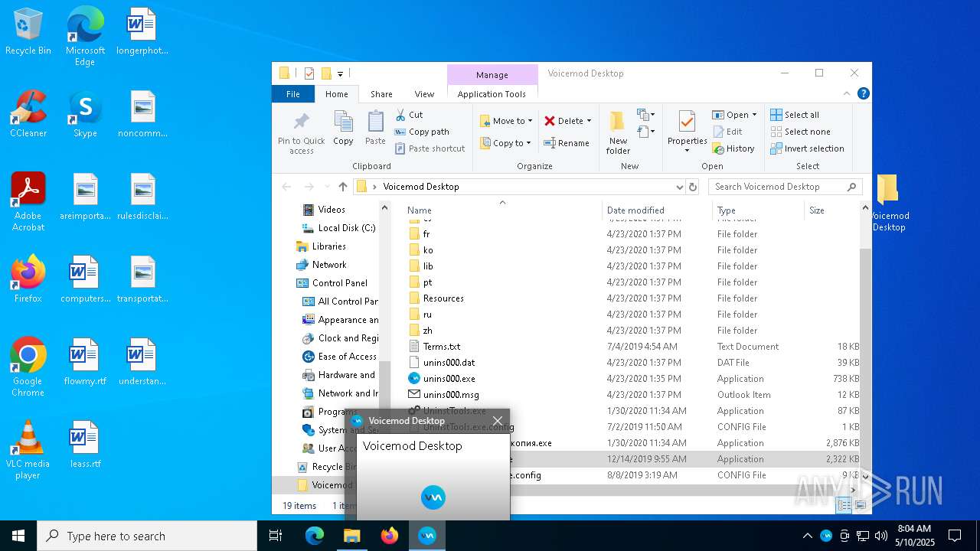Open the Application Tools tab
This screenshot has width=980, height=551.
(x=492, y=94)
